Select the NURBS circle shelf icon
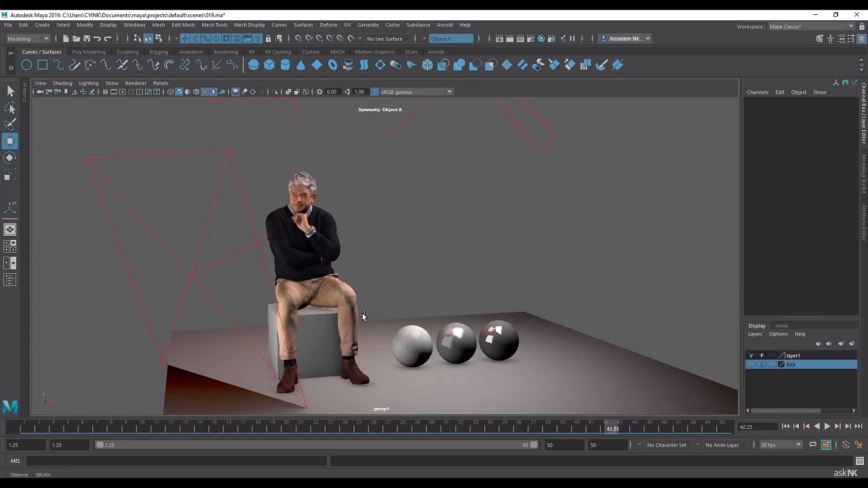The image size is (868, 488). pos(26,65)
